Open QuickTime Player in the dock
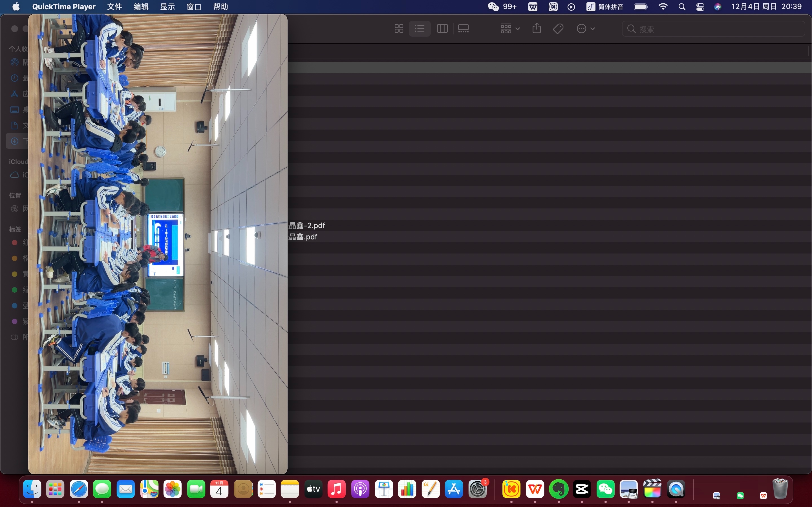 (676, 490)
